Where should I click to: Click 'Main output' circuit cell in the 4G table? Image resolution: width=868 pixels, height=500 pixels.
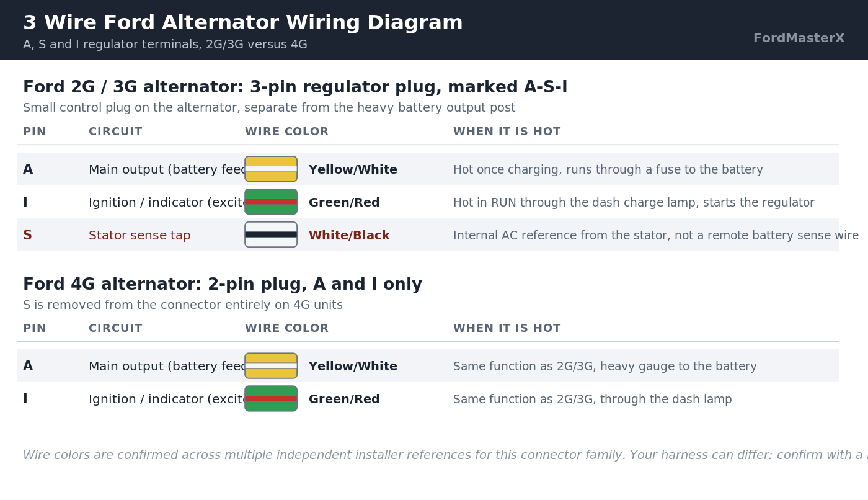167,367
